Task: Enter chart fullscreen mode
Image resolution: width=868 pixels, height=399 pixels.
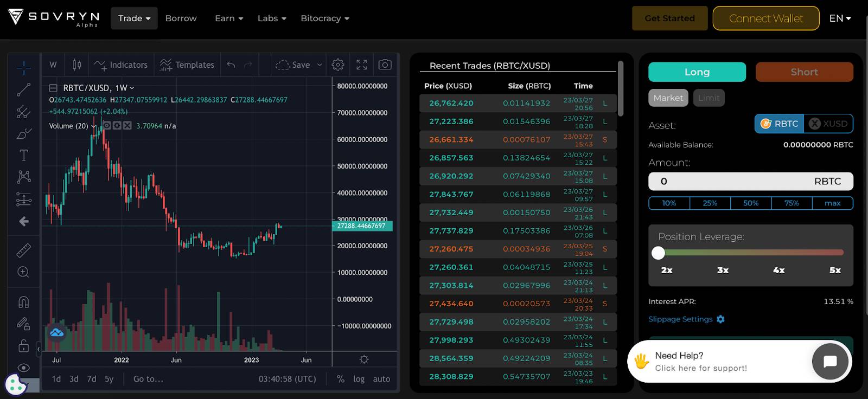Action: pyautogui.click(x=362, y=65)
